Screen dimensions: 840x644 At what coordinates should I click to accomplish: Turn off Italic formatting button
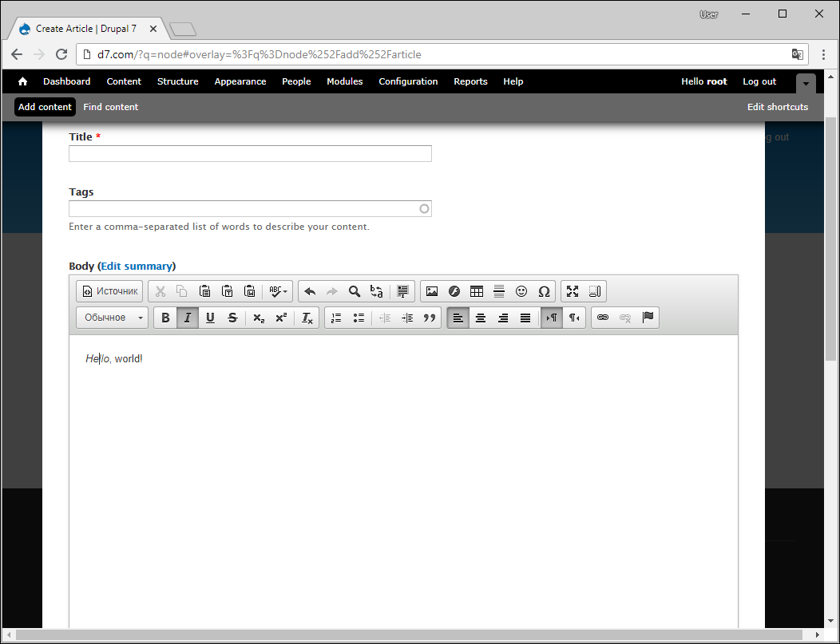(188, 318)
